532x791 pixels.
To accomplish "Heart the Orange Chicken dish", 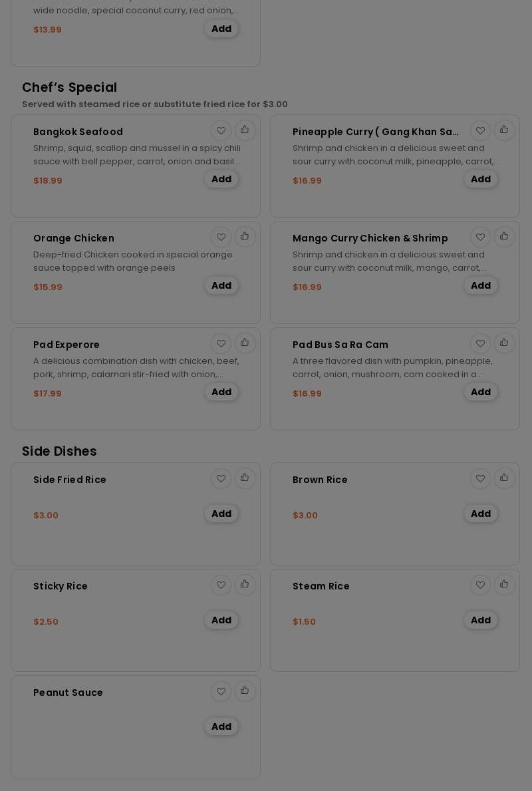I will (221, 237).
